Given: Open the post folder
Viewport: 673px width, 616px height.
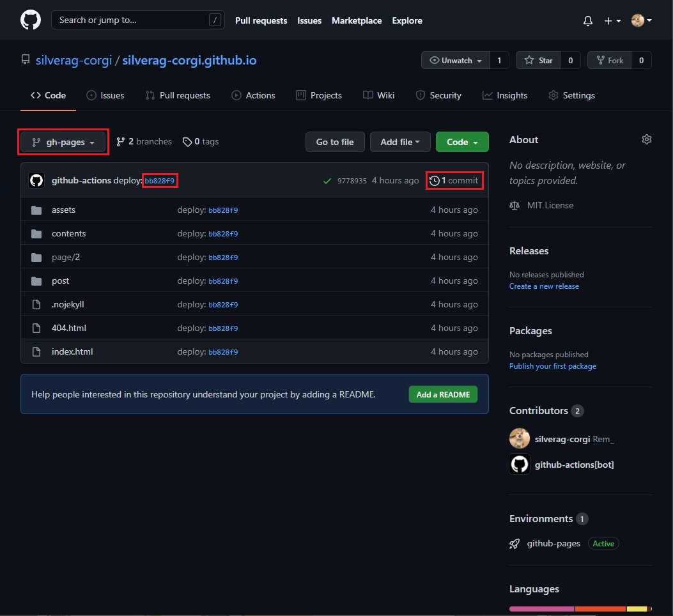Looking at the screenshot, I should pos(60,281).
